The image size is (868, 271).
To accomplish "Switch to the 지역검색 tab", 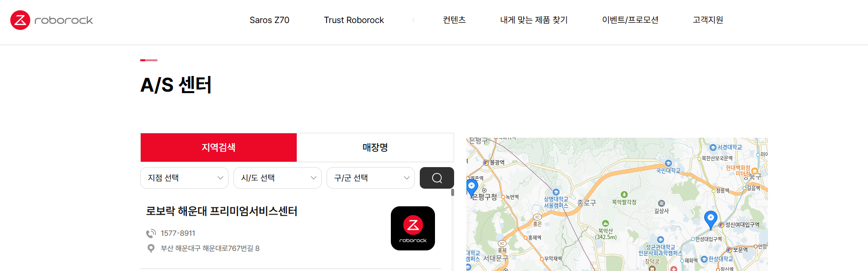I will pyautogui.click(x=219, y=148).
